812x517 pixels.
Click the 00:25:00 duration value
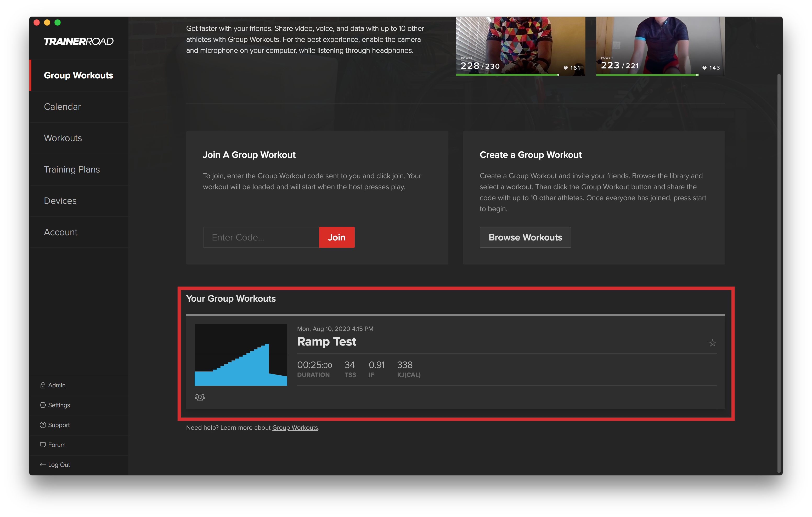[x=315, y=365]
